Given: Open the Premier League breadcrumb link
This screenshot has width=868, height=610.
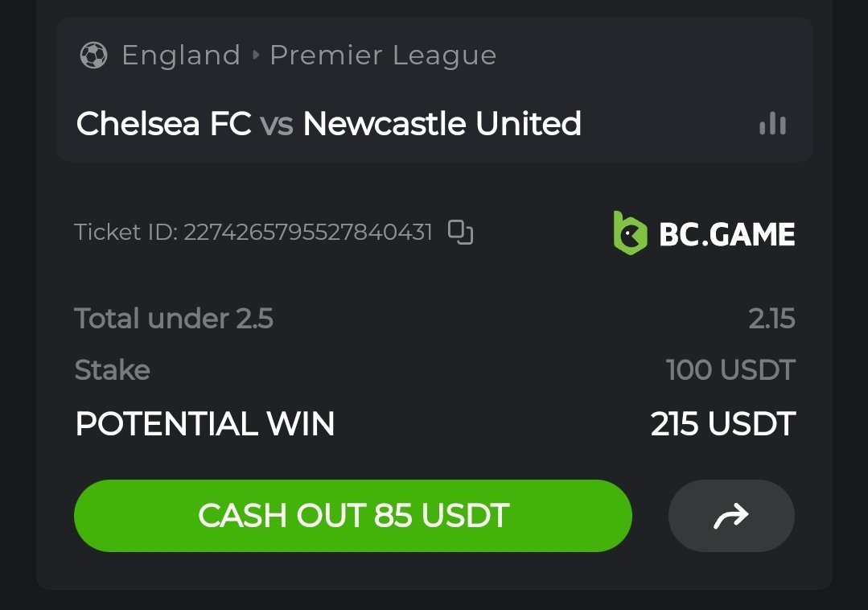Looking at the screenshot, I should (x=383, y=56).
